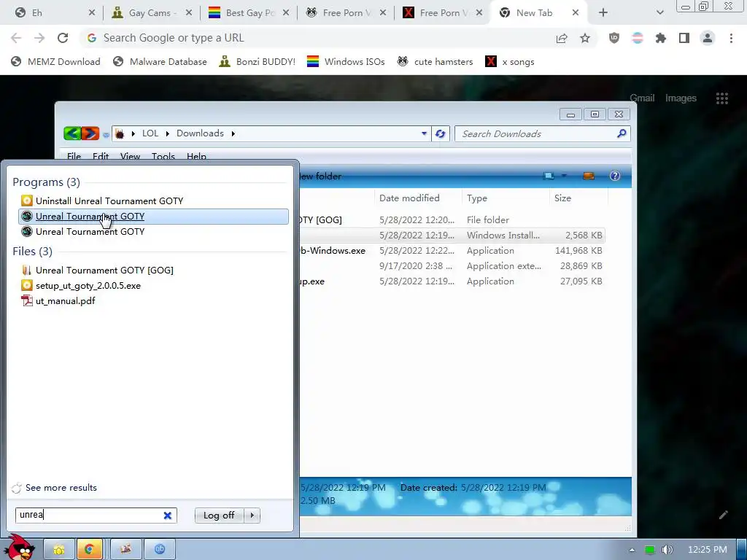The image size is (747, 560).
Task: Open the Google apps grid
Action: click(721, 98)
